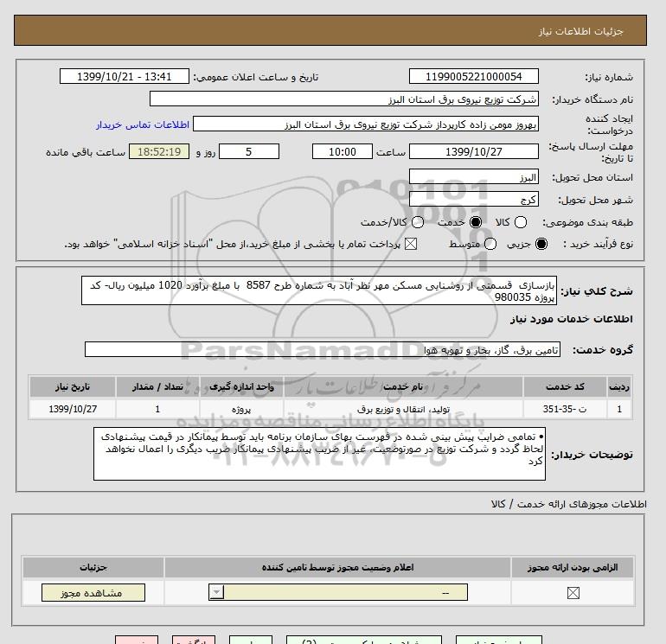The image size is (666, 644).
Task: Click the need number field 1199005221000054
Action: click(x=474, y=76)
